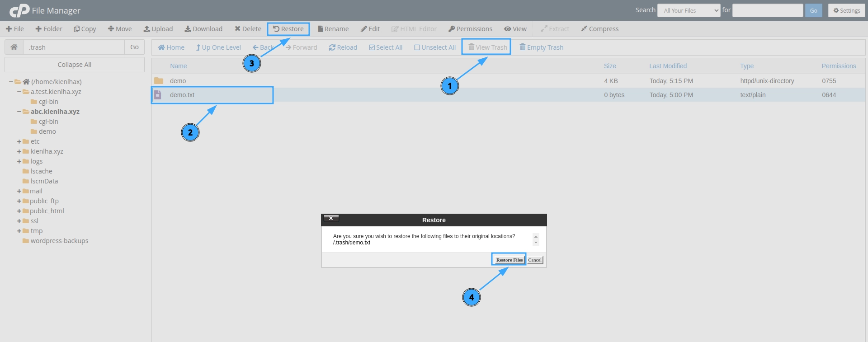Sort files by Size column header
This screenshot has height=342, width=868.
(610, 66)
